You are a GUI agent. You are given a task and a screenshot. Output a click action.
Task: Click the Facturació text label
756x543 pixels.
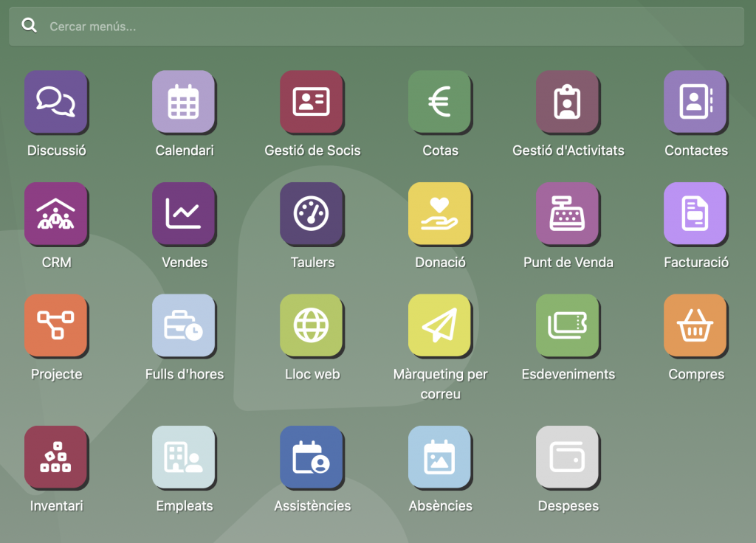[x=696, y=263]
